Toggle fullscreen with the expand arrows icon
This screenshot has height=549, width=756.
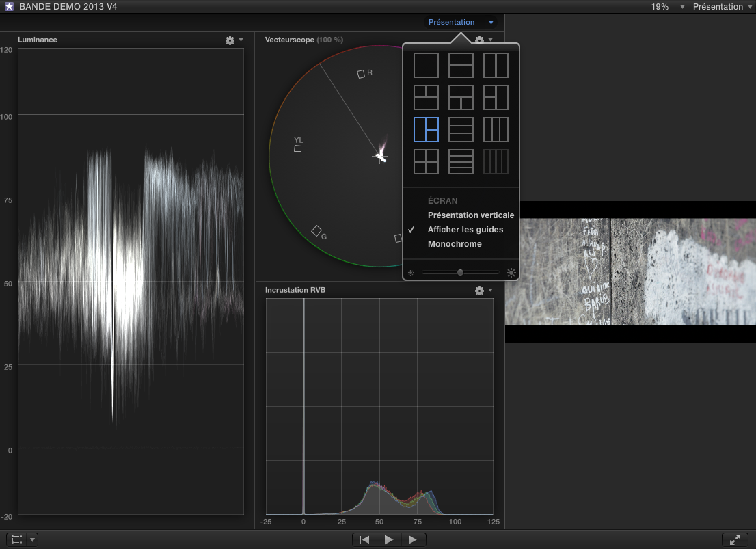[735, 539]
